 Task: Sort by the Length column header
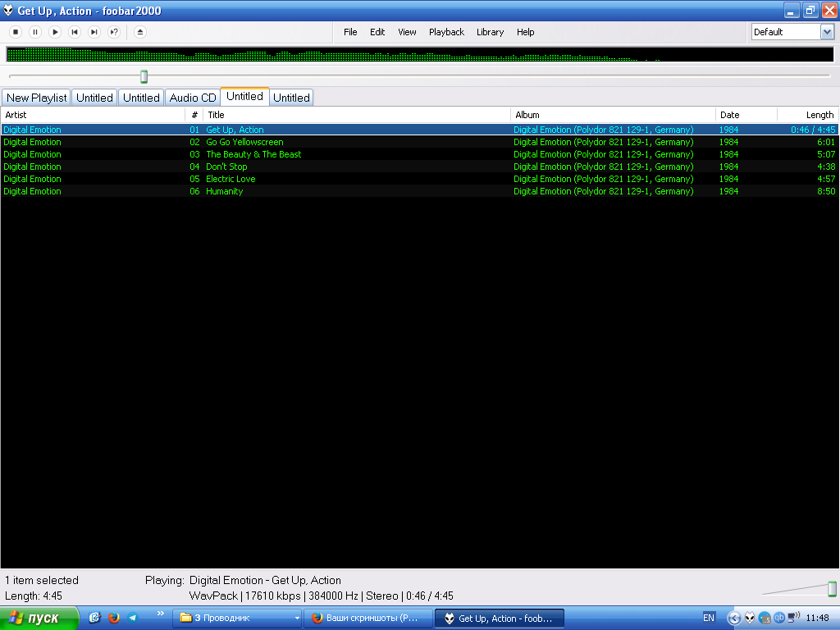[808, 115]
